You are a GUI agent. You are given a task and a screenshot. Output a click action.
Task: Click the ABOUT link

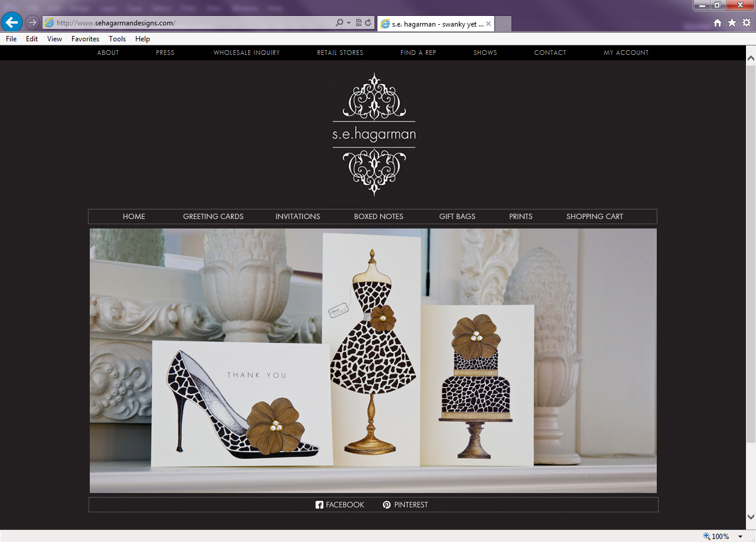pos(108,53)
